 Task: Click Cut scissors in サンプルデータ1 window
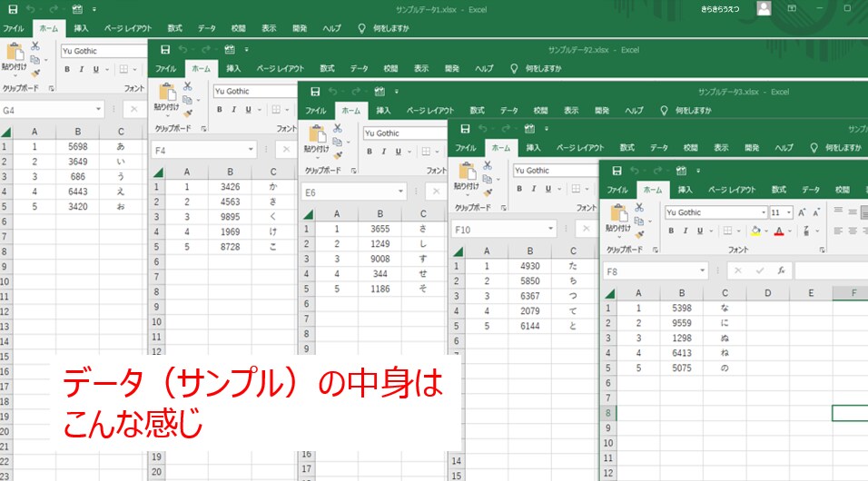click(35, 46)
